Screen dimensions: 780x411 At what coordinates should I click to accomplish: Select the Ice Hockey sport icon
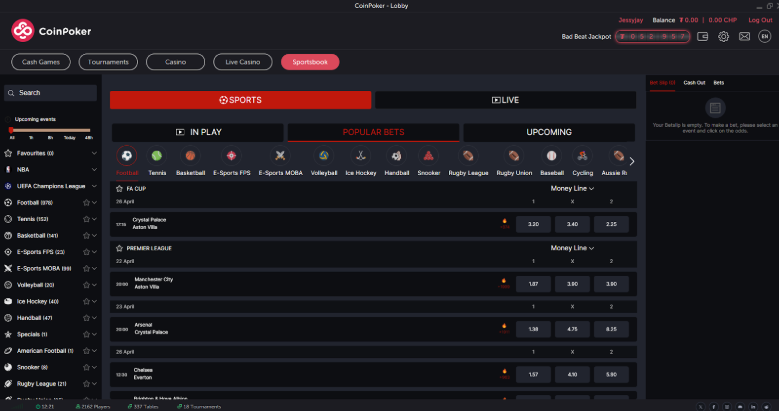click(x=361, y=156)
